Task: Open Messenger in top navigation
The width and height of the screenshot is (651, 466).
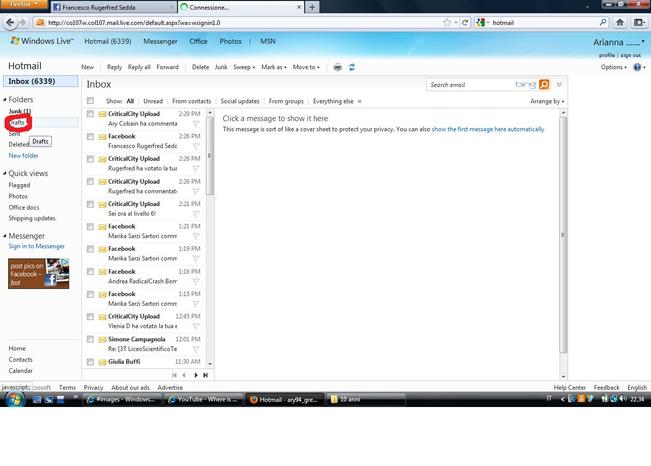Action: coord(160,41)
